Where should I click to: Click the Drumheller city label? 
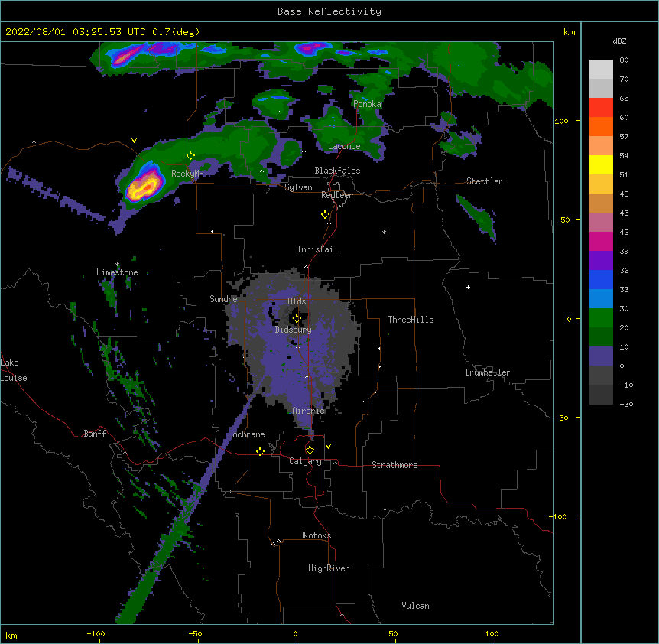(x=488, y=372)
